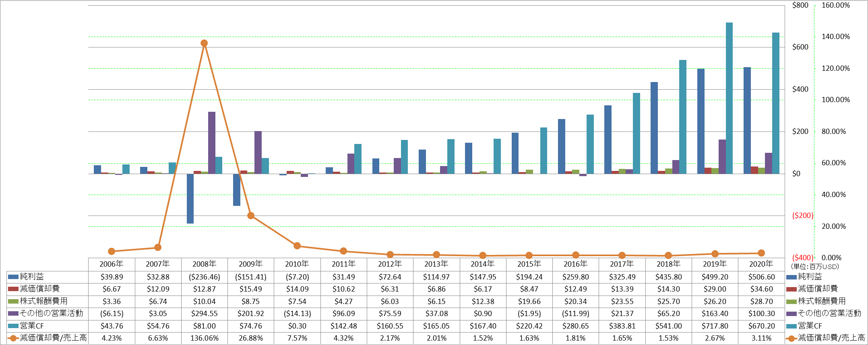Click the その他の営業活動 purple swatch in left legend

(x=13, y=313)
